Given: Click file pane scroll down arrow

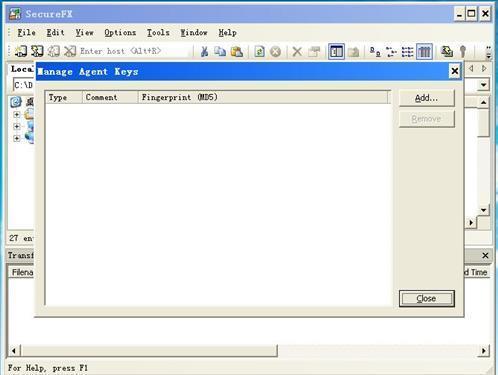Looking at the screenshot, I should point(483,210).
